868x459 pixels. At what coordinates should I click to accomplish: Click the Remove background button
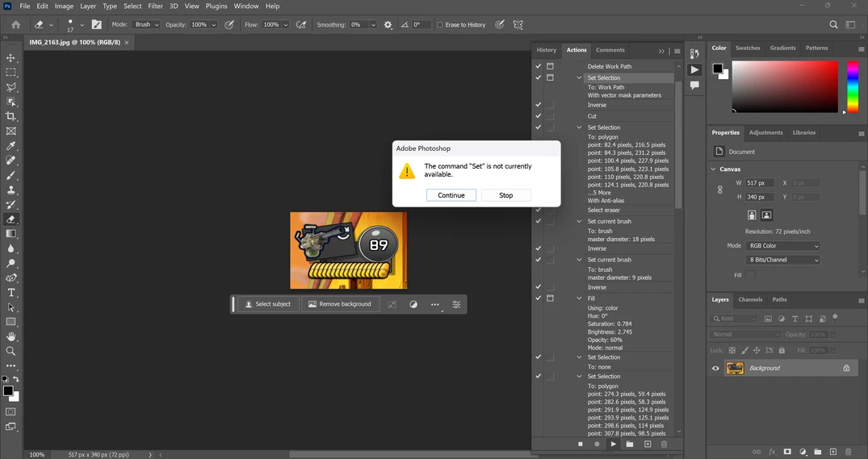[x=340, y=304]
